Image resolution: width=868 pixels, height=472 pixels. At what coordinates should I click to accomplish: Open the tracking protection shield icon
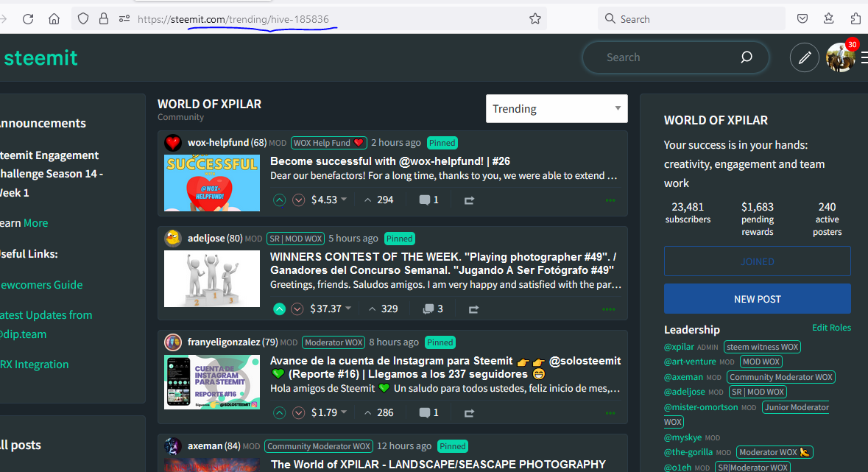tap(83, 19)
